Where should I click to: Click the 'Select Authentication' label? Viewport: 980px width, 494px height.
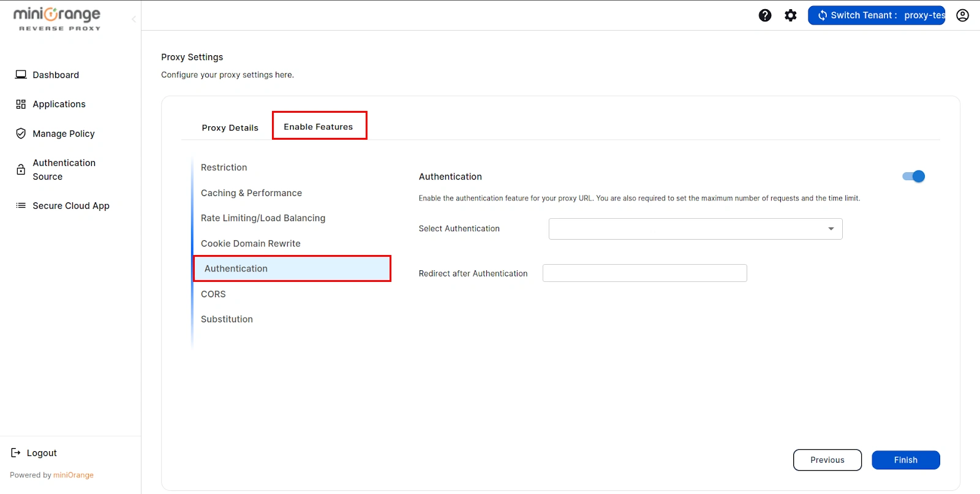[459, 229]
